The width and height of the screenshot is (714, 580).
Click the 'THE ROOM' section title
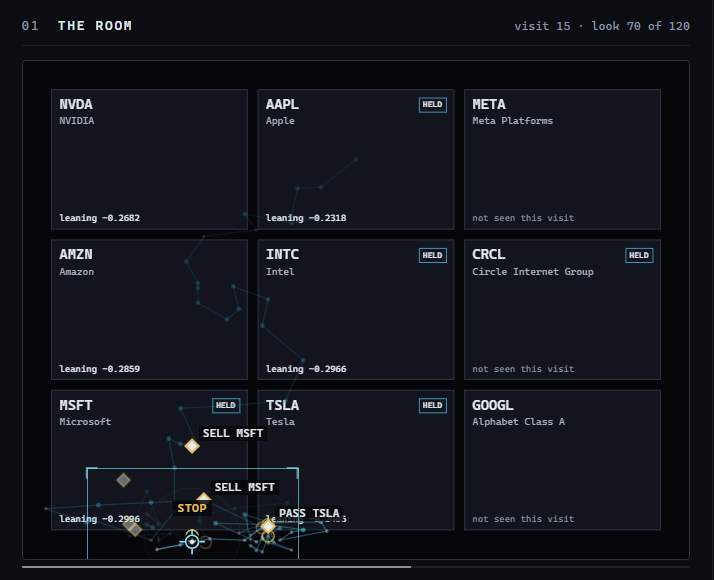point(95,26)
